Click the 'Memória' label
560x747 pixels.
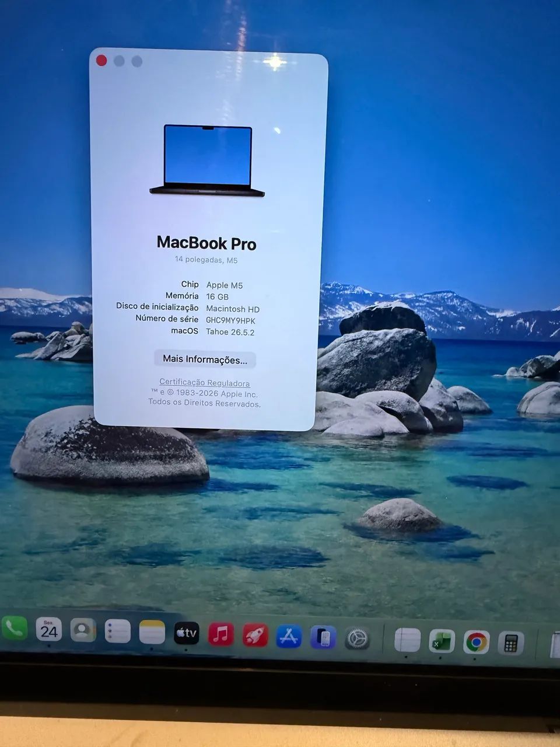[182, 296]
